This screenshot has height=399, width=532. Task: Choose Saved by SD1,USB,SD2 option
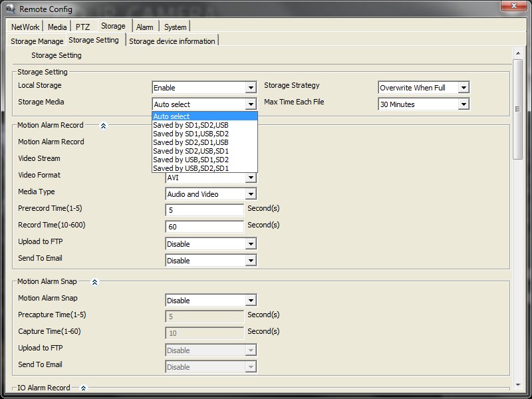205,134
